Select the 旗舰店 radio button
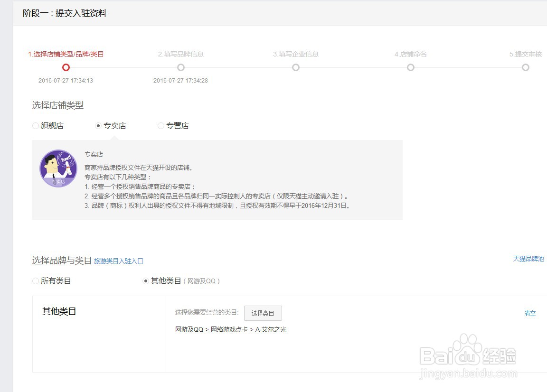547x392 pixels. 35,126
